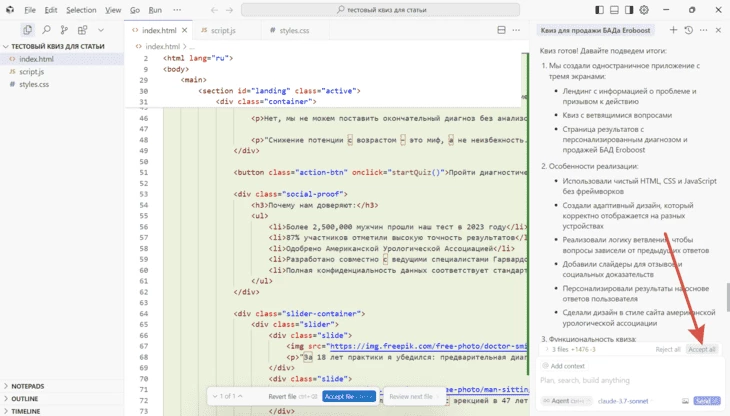This screenshot has height=416, width=730.
Task: Go forward with the right navigation arrow
Action: tap(229, 10)
